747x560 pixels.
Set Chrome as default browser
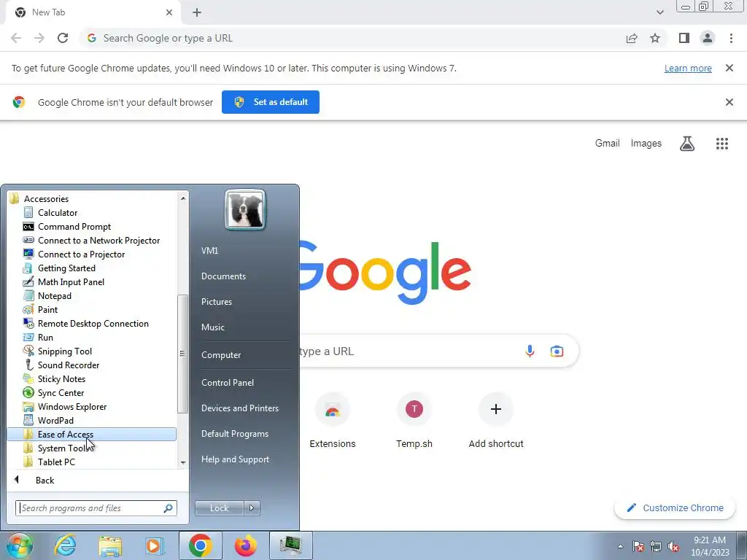click(271, 102)
